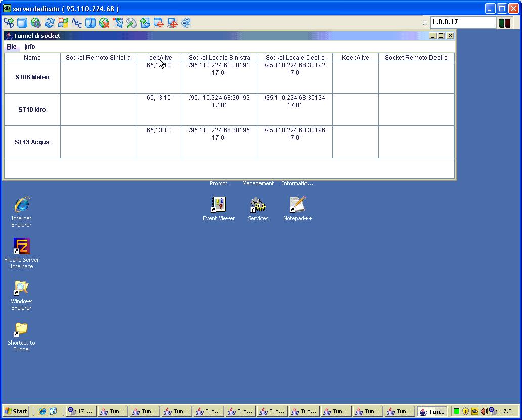Click the Ctrl-Alt-Del (CAD) toolbar icon

pos(9,23)
